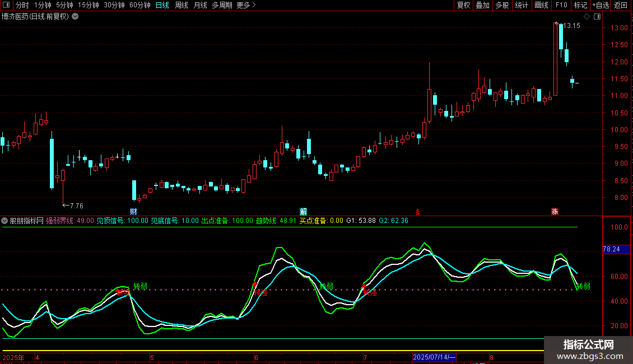Image resolution: width=633 pixels, height=364 pixels.
Task: Click the 2025年 timeline label
Action: click(x=13, y=357)
